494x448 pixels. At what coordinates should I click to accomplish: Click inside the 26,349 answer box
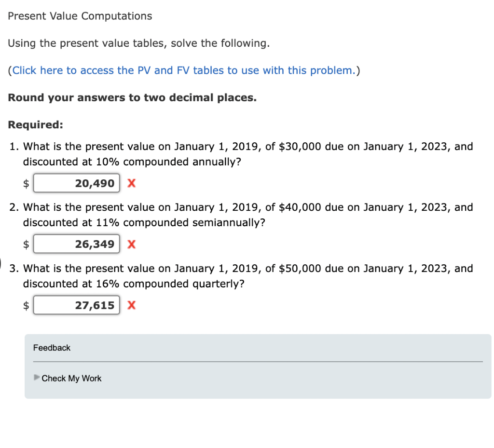point(76,244)
